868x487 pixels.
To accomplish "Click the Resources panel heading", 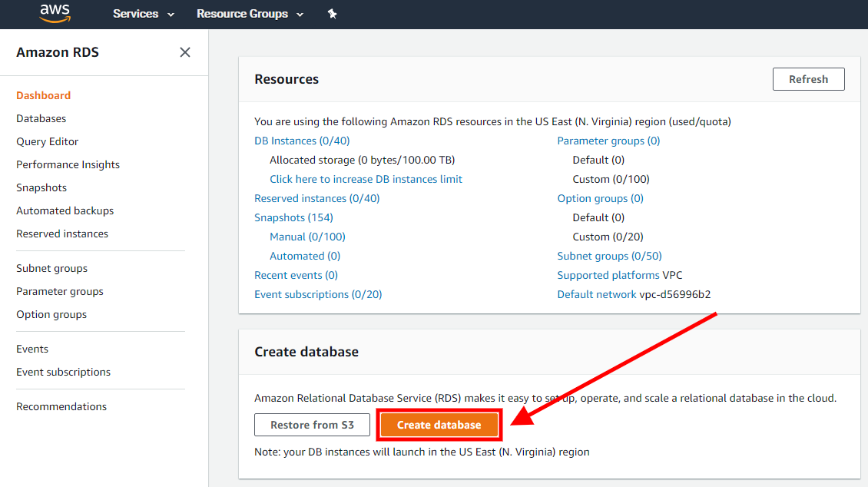I will pos(287,79).
